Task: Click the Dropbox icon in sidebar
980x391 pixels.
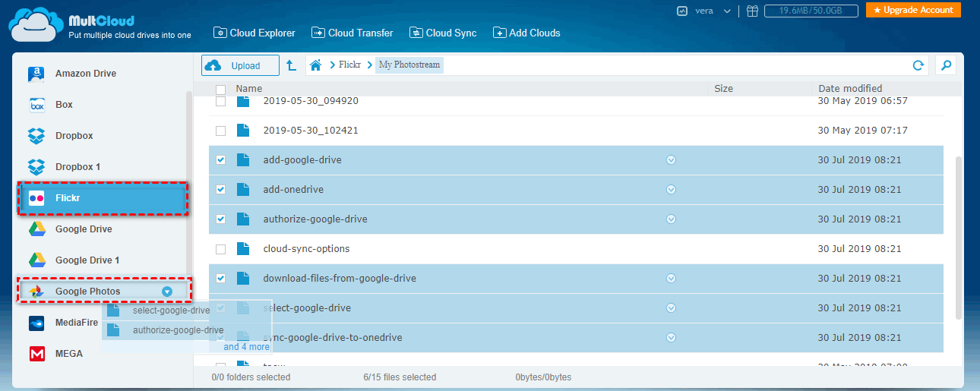Action: point(37,136)
